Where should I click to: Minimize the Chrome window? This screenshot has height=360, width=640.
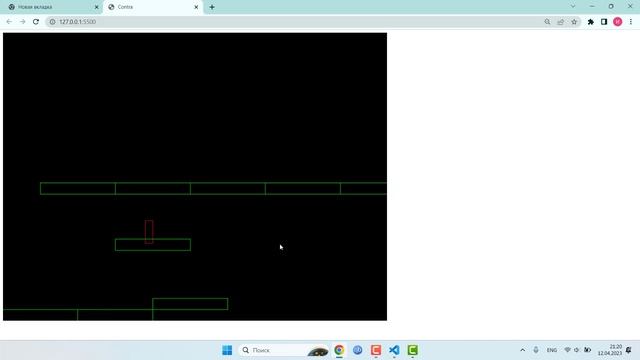point(592,7)
